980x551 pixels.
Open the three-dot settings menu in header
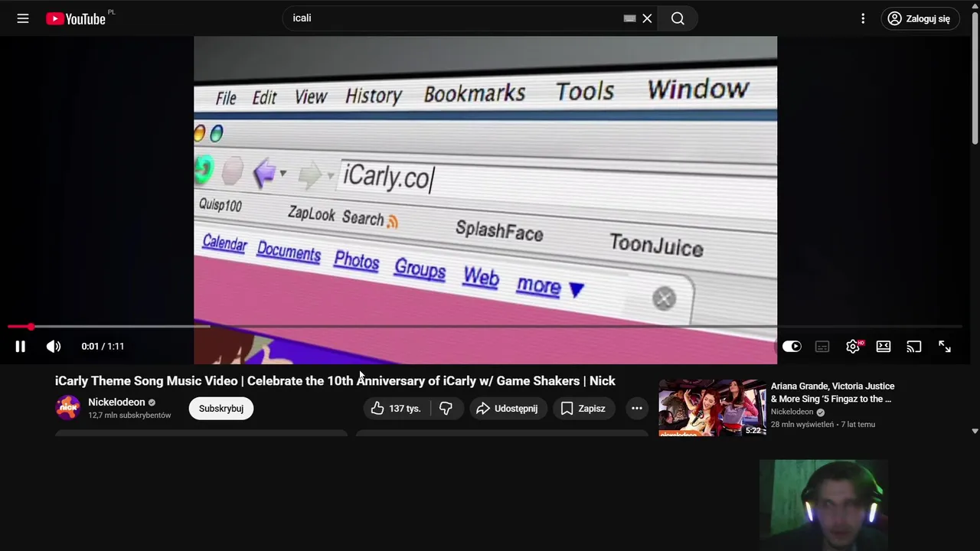click(x=863, y=18)
